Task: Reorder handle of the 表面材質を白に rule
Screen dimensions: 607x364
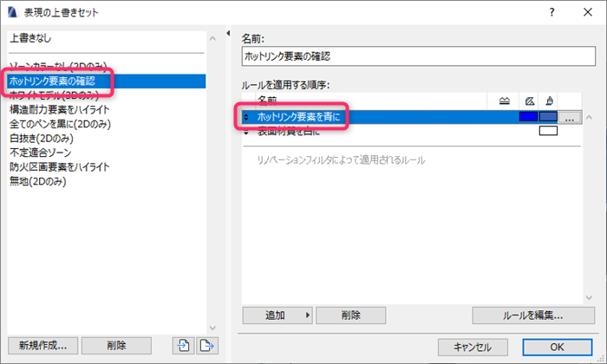Action: click(x=245, y=133)
